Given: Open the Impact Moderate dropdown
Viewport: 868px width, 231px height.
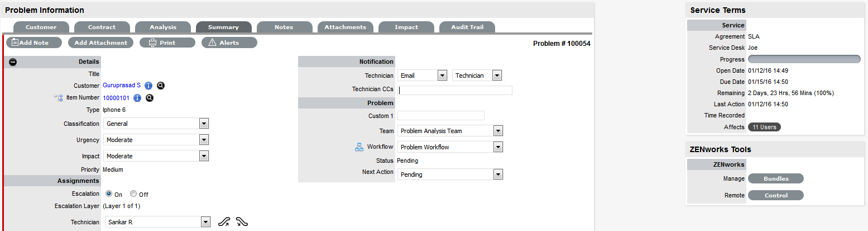Looking at the screenshot, I should pos(157,156).
